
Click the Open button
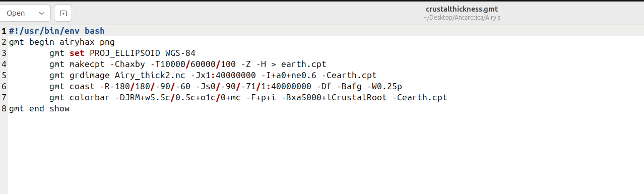coord(16,13)
